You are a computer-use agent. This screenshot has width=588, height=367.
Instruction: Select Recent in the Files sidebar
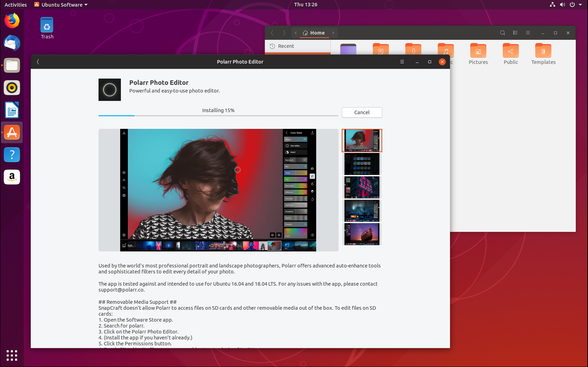pos(286,46)
